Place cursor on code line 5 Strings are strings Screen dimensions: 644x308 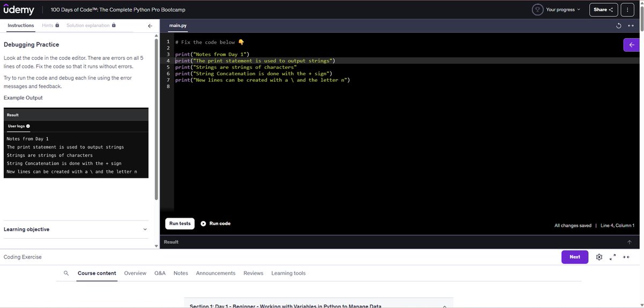pos(236,67)
